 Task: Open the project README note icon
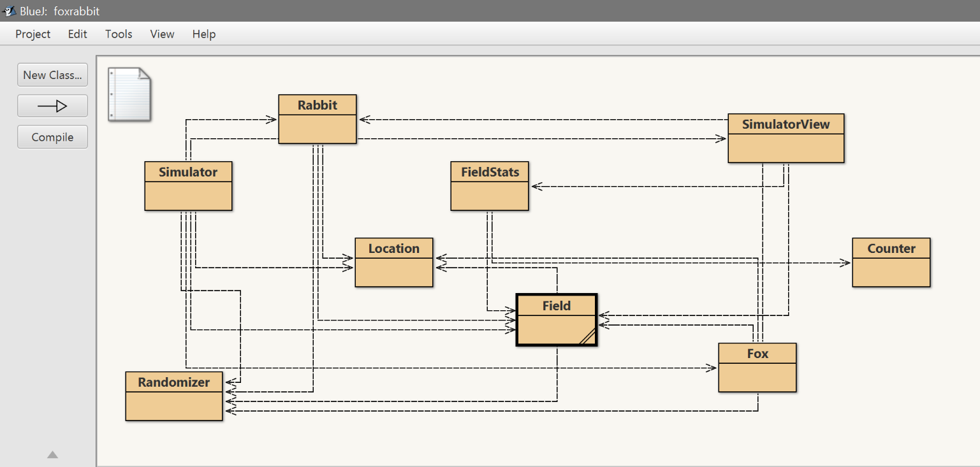[x=129, y=94]
